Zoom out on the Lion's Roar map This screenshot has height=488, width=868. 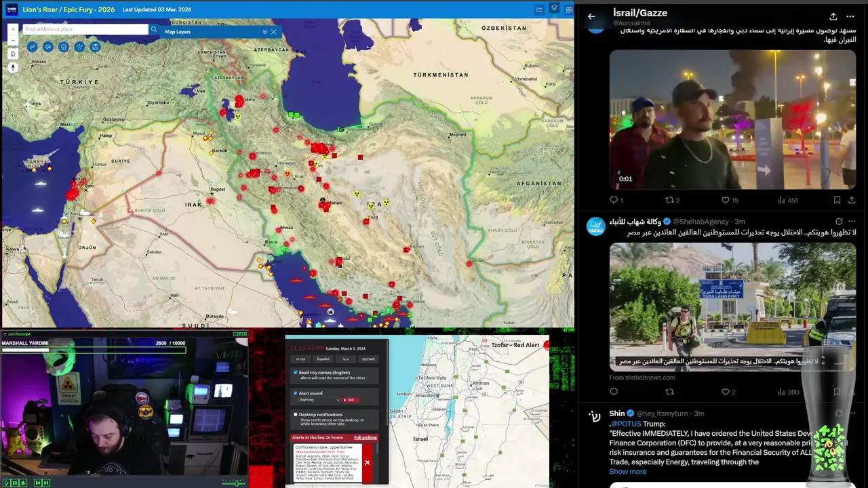pyautogui.click(x=13, y=41)
